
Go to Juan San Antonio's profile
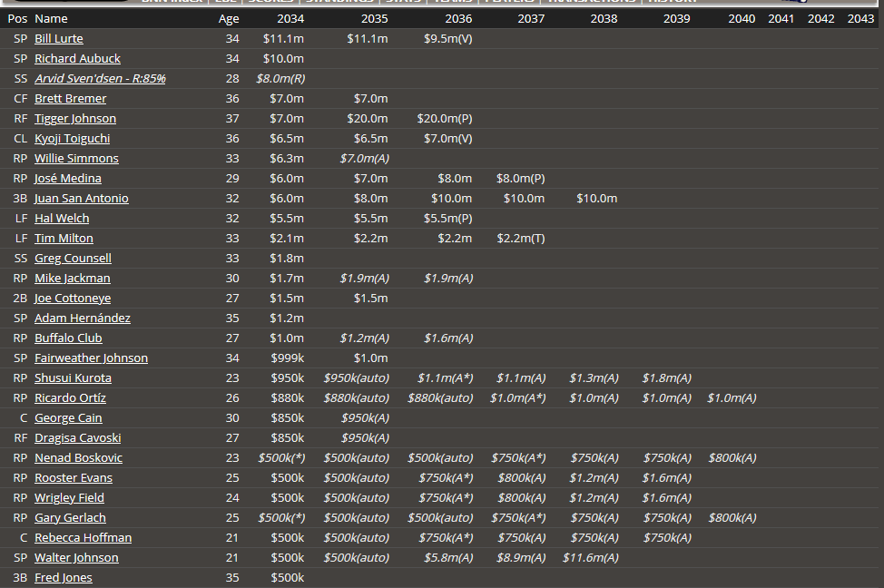click(82, 199)
